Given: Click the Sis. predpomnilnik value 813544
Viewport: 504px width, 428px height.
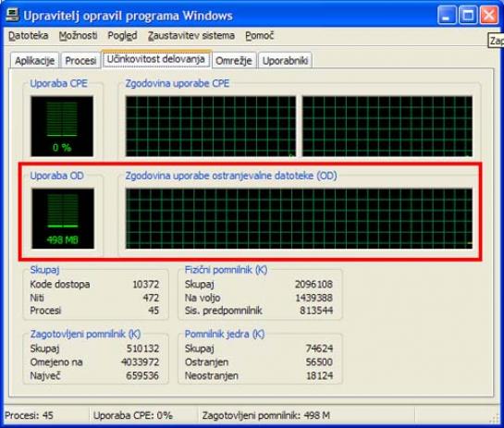Looking at the screenshot, I should click(316, 311).
